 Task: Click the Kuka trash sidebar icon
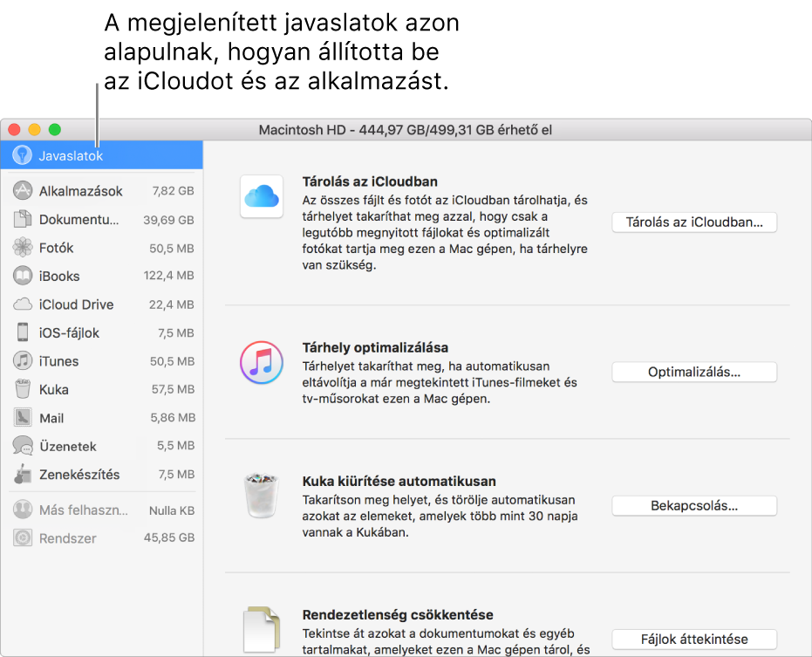pos(23,389)
